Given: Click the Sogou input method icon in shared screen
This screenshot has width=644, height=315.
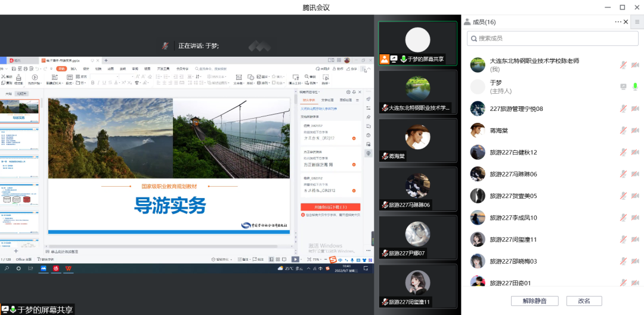Looking at the screenshot, I should coord(333,260).
